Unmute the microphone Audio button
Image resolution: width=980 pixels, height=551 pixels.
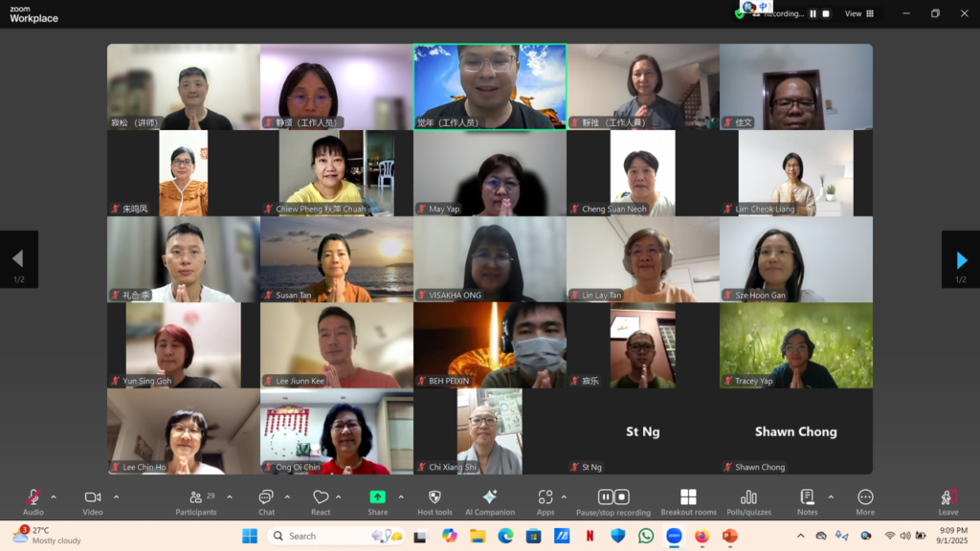pos(33,501)
